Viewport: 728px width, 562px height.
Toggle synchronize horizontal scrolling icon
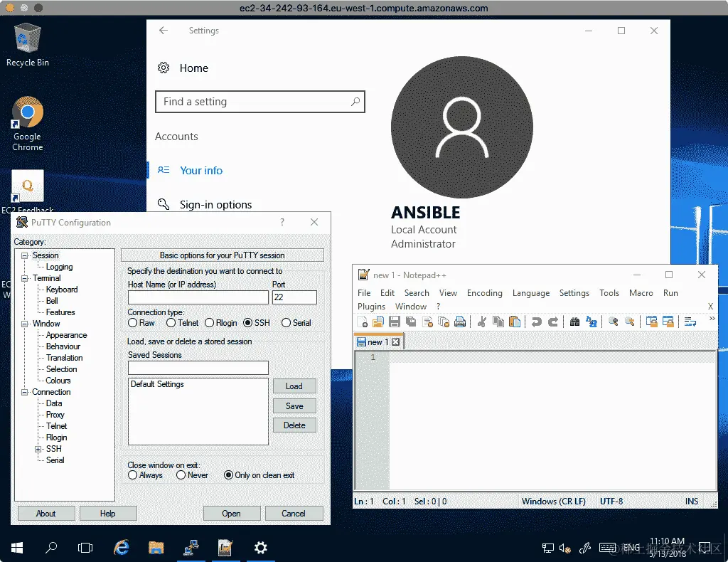click(668, 322)
